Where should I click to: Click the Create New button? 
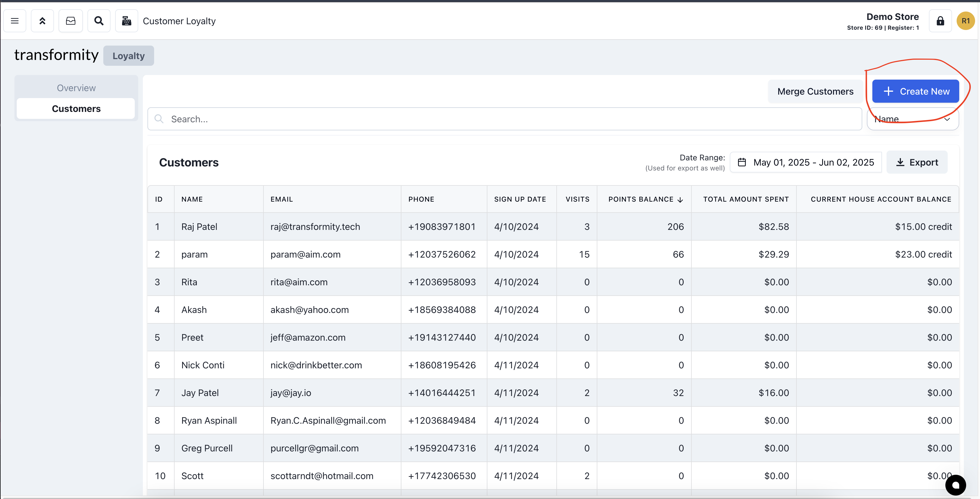pos(915,91)
